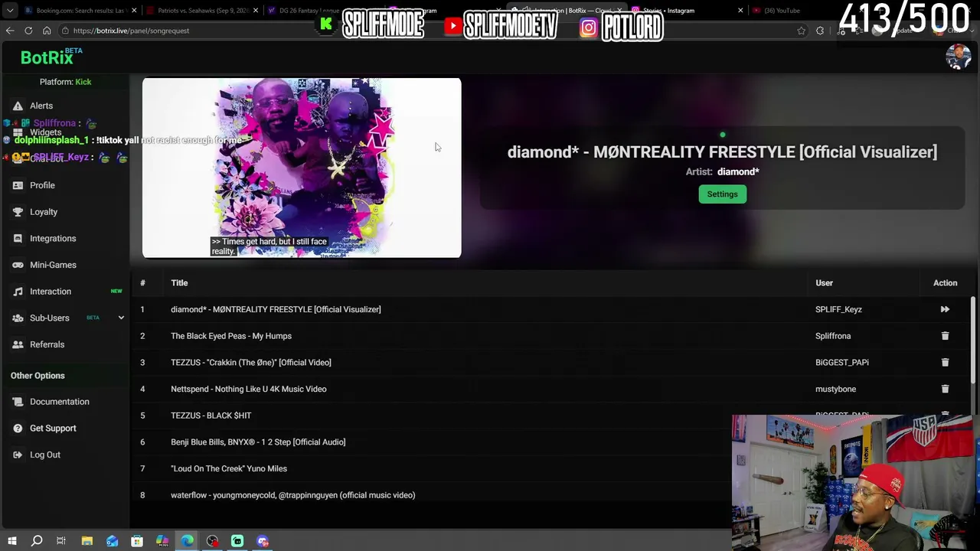Click the Documentation book icon
The width and height of the screenshot is (980, 551).
[x=18, y=402]
